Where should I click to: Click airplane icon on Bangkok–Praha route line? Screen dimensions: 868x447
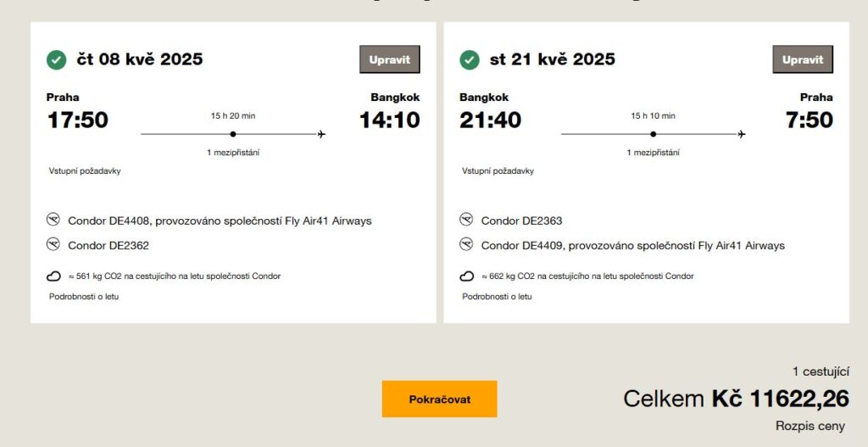(742, 134)
